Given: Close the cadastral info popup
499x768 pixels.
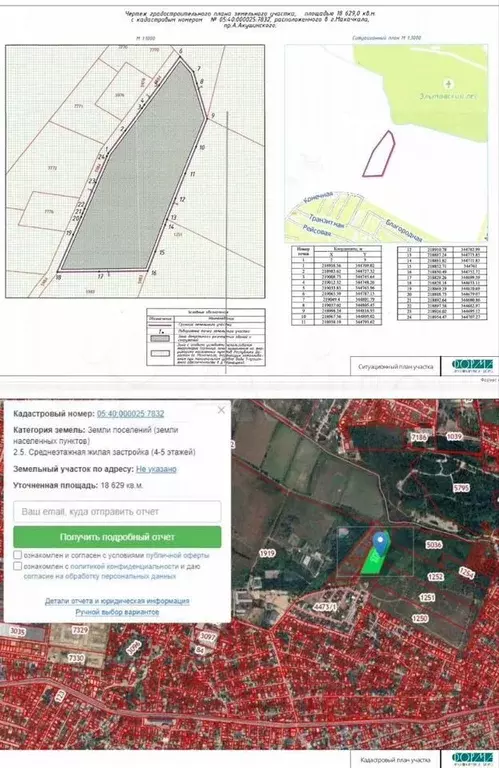Looking at the screenshot, I should (221, 410).
